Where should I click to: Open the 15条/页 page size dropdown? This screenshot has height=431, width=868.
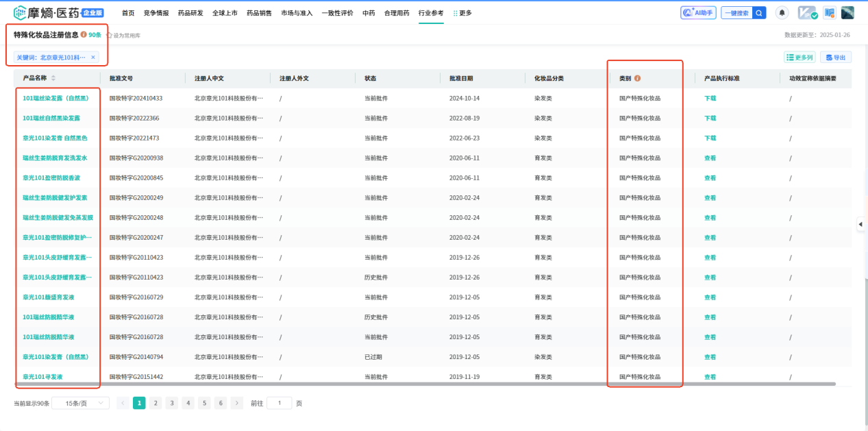[80, 403]
